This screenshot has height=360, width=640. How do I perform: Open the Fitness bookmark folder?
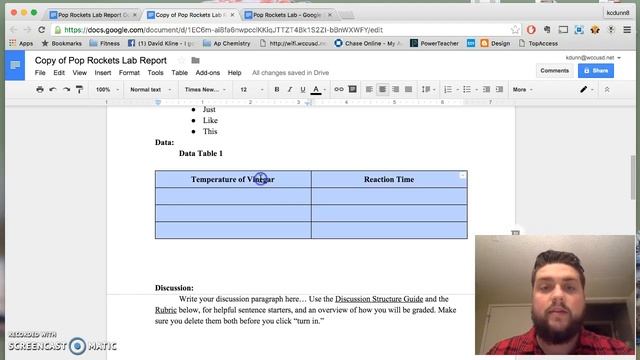click(x=105, y=43)
